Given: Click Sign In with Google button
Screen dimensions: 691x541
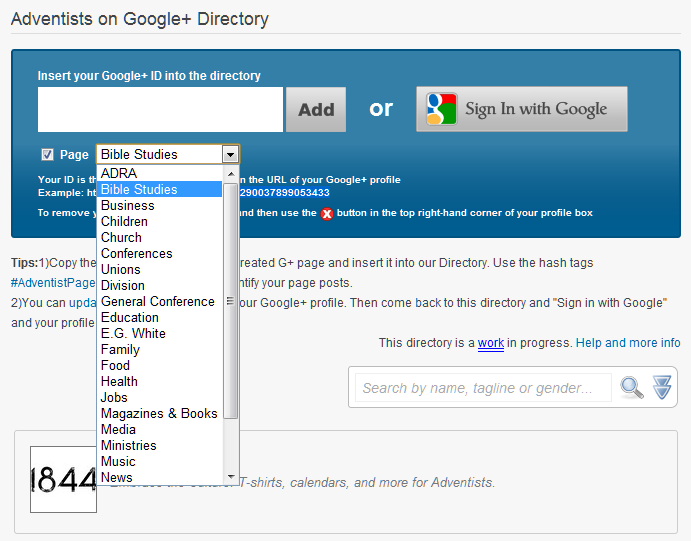Looking at the screenshot, I should coord(522,109).
